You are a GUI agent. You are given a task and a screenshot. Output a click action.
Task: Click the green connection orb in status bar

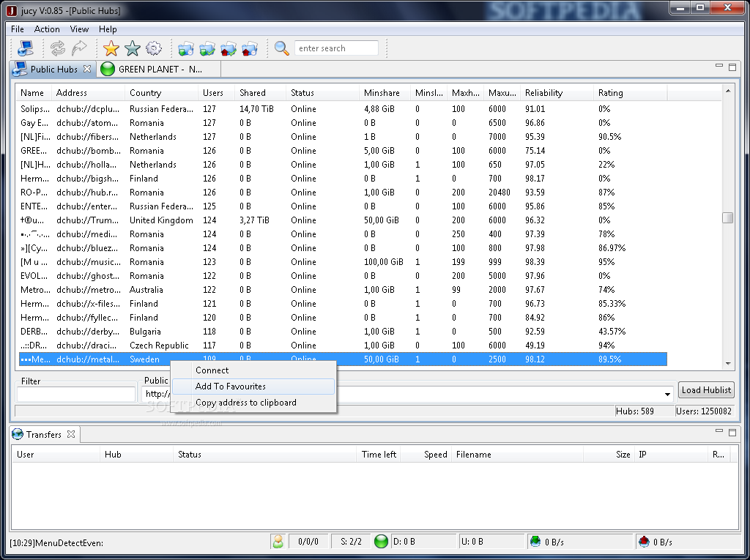point(381,542)
